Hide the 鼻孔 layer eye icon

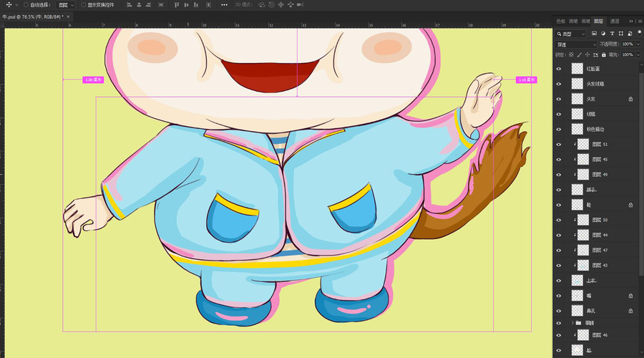(559, 311)
